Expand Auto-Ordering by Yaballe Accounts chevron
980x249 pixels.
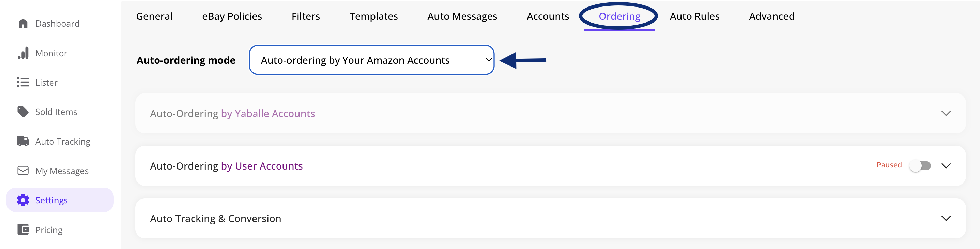(x=946, y=114)
